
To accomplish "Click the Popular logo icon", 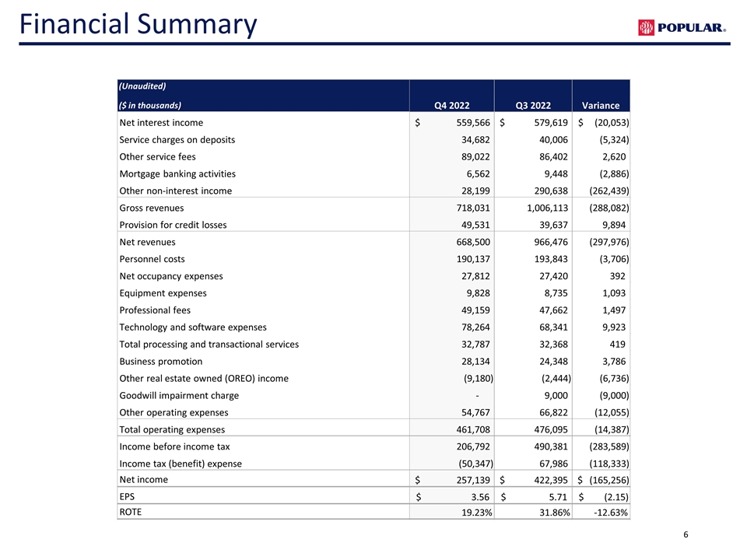I will click(x=647, y=28).
